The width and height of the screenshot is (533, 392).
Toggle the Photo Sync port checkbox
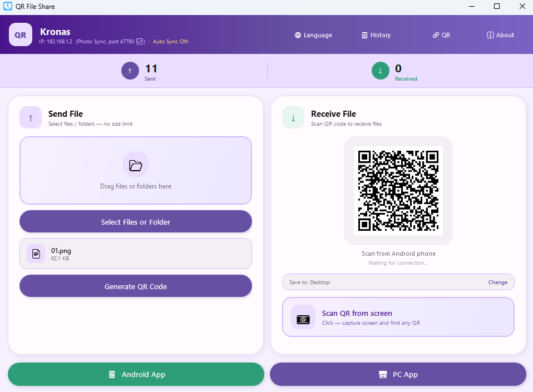click(x=140, y=42)
